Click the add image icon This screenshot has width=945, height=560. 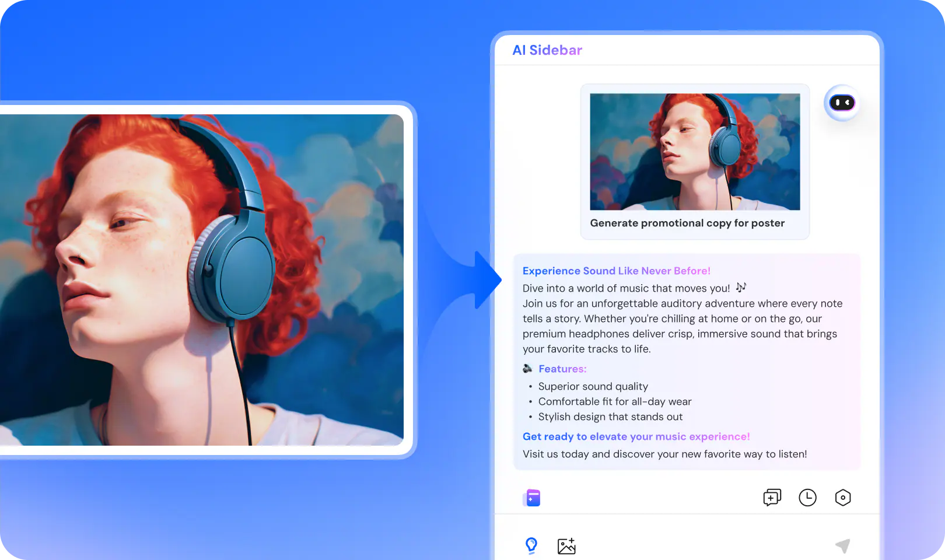pos(566,546)
